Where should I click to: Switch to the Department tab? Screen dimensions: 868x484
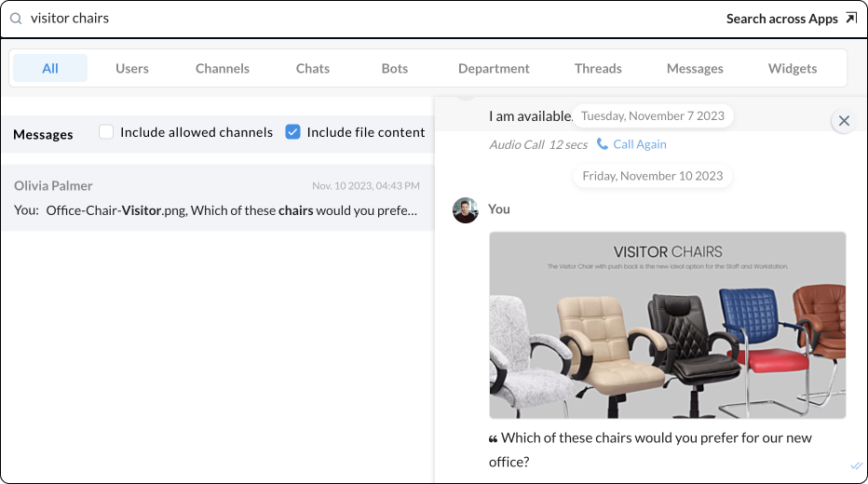coord(494,68)
